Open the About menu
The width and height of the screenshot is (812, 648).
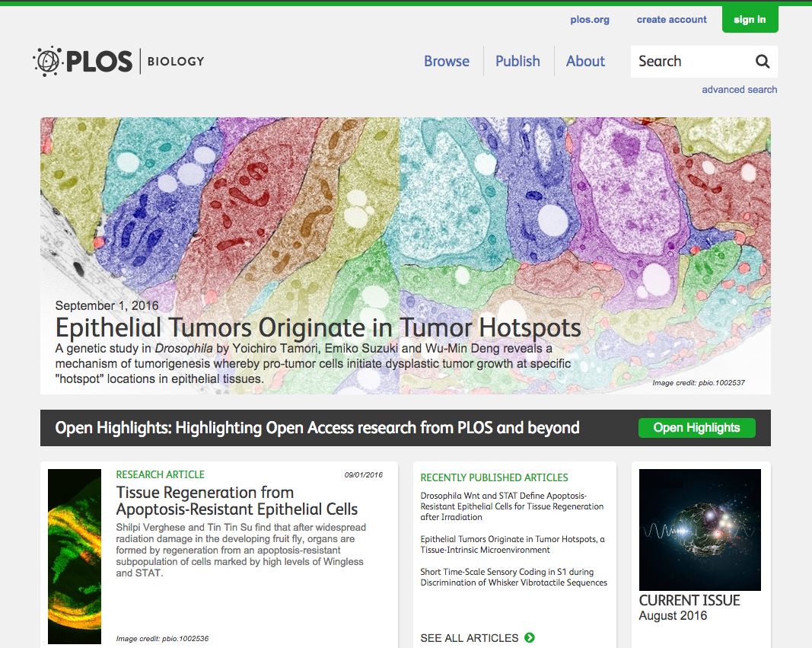(x=585, y=61)
